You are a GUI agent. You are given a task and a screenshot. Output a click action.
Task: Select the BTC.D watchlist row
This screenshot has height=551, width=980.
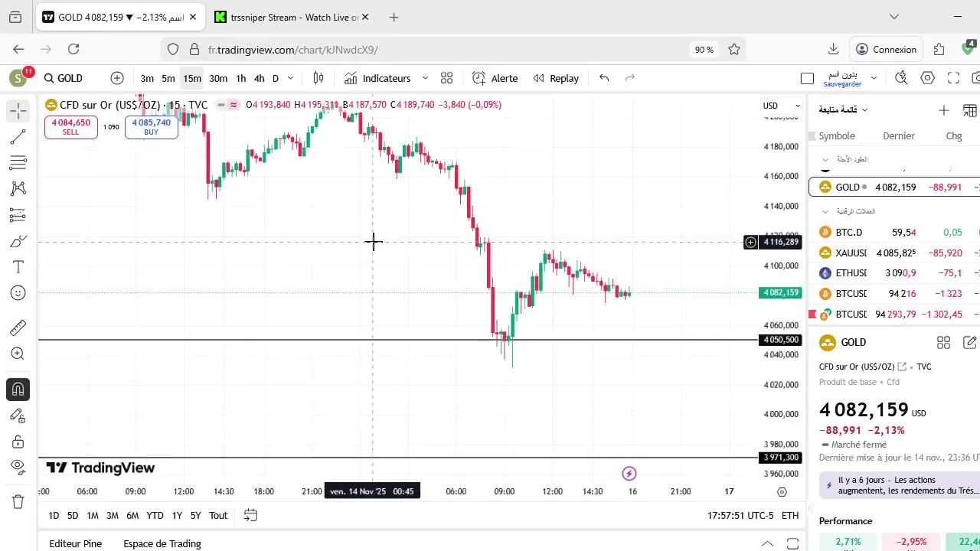click(894, 232)
